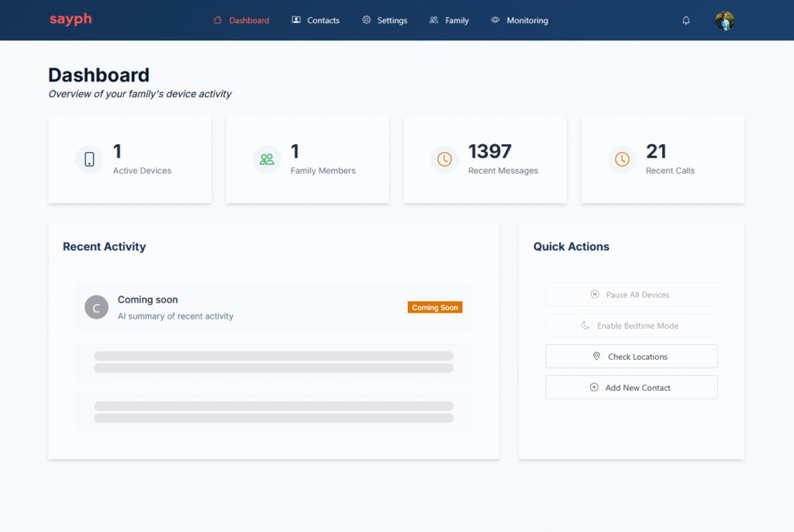Click the Add New Contact button
The image size is (794, 532).
631,388
